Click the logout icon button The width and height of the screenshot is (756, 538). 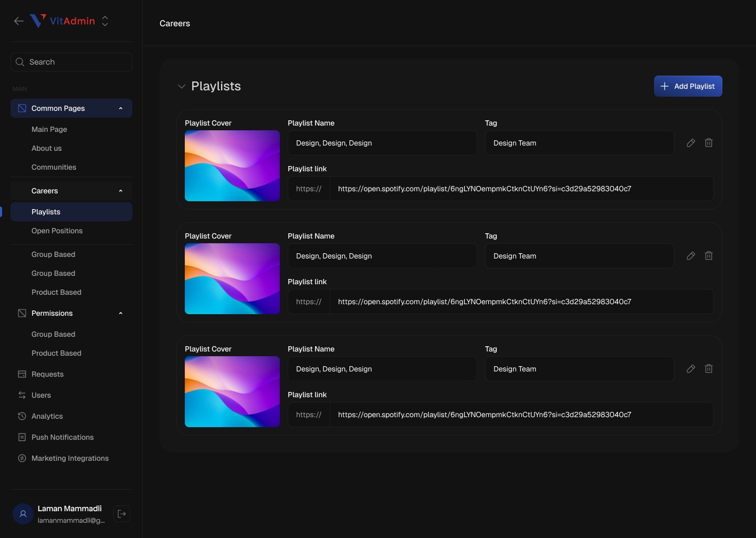point(122,514)
